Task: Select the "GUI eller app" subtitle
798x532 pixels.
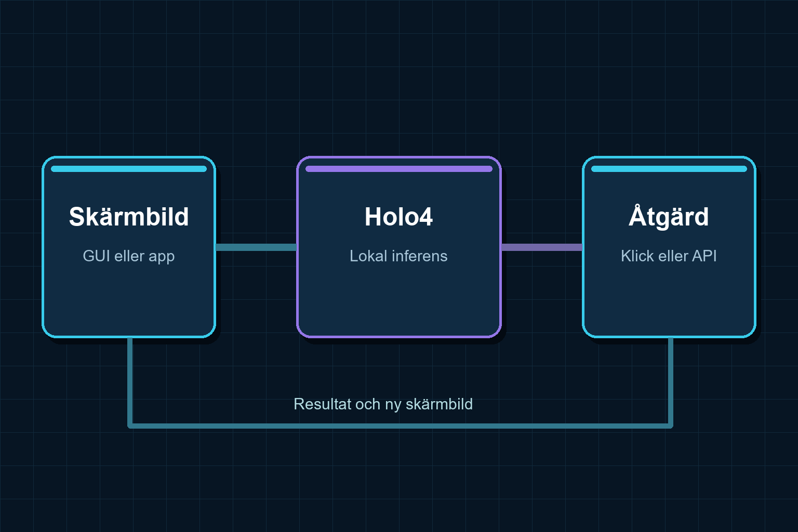Action: [129, 256]
